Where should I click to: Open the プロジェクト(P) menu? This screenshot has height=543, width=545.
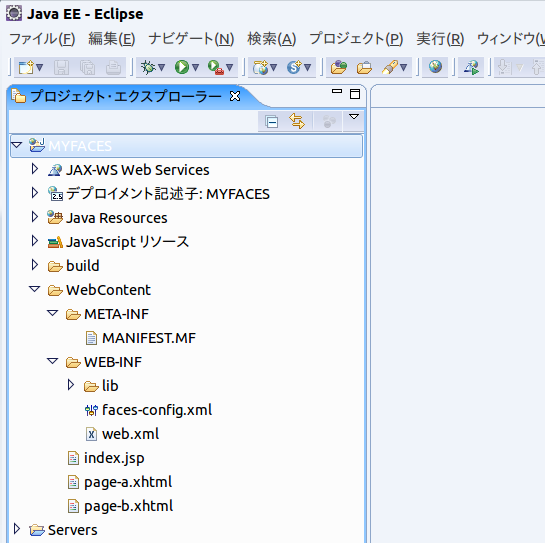[356, 39]
